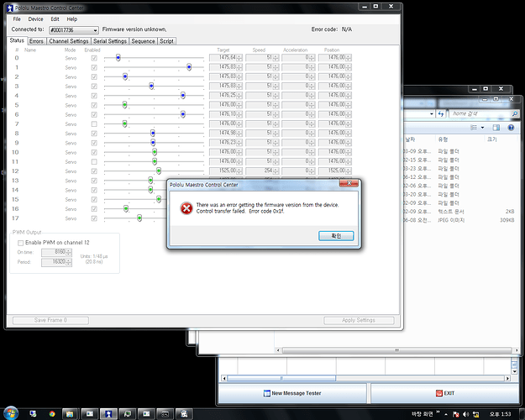Screen dimensions: 525x420
Task: Toggle the Enabled checkbox for servo 7
Action: point(93,123)
